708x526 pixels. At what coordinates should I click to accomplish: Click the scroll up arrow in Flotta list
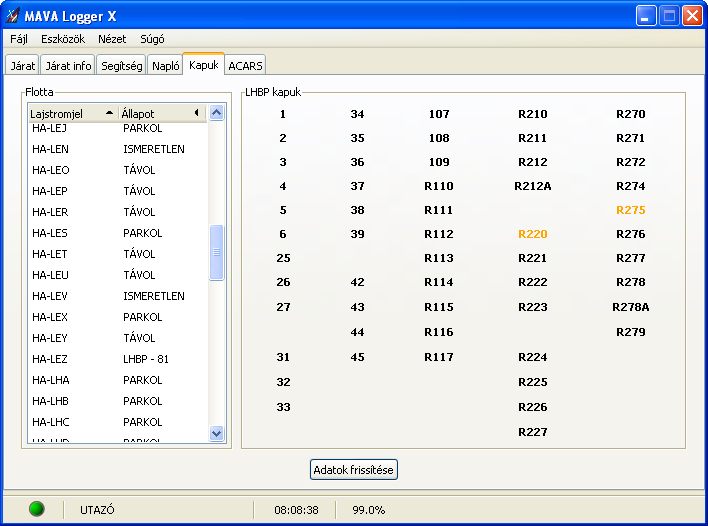(217, 112)
